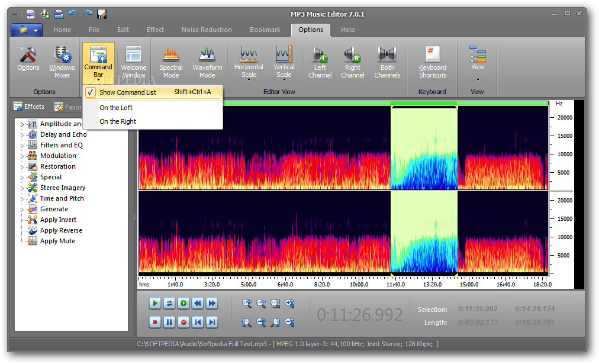599x364 pixels.
Task: Zoom to selection magnifier icon
Action: pos(275,303)
